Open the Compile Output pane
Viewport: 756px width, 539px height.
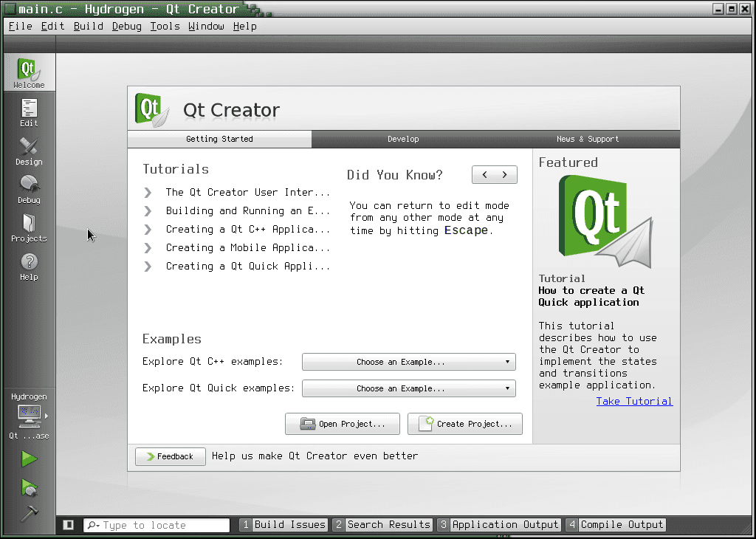[616, 524]
